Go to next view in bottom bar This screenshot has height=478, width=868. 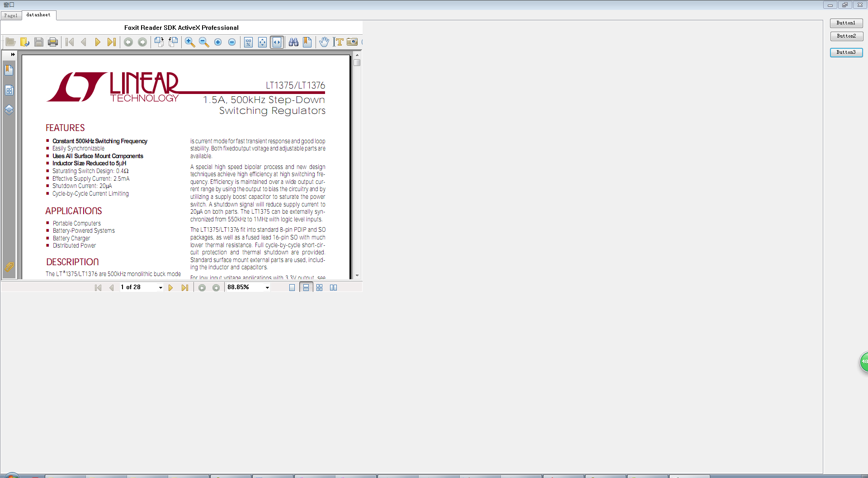216,287
